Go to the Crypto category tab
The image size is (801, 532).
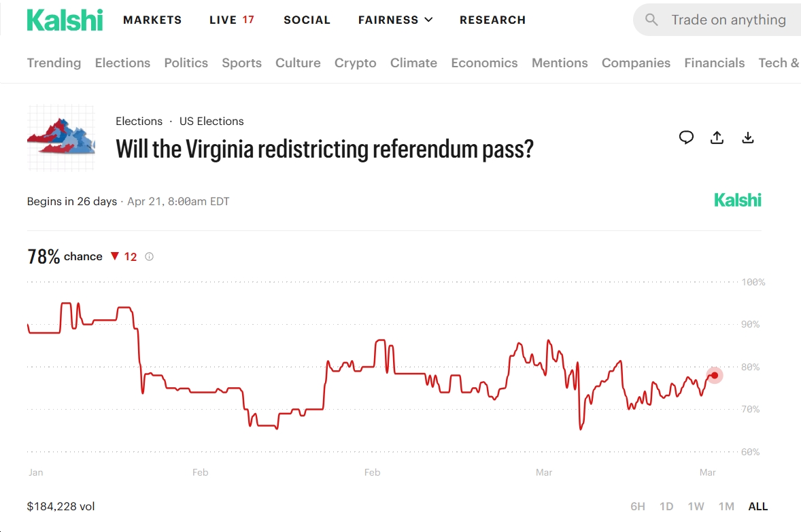pyautogui.click(x=355, y=63)
